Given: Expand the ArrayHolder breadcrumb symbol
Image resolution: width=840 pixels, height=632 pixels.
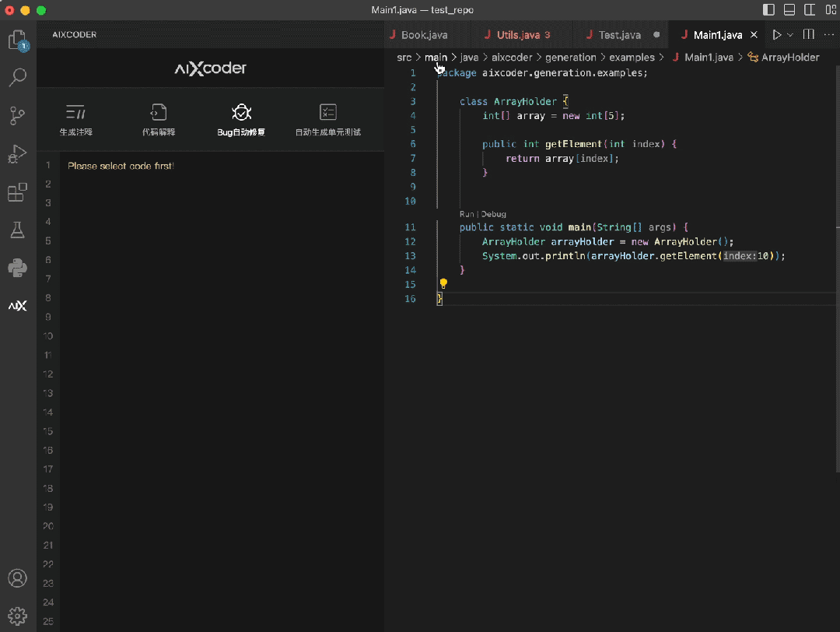Looking at the screenshot, I should pyautogui.click(x=784, y=58).
